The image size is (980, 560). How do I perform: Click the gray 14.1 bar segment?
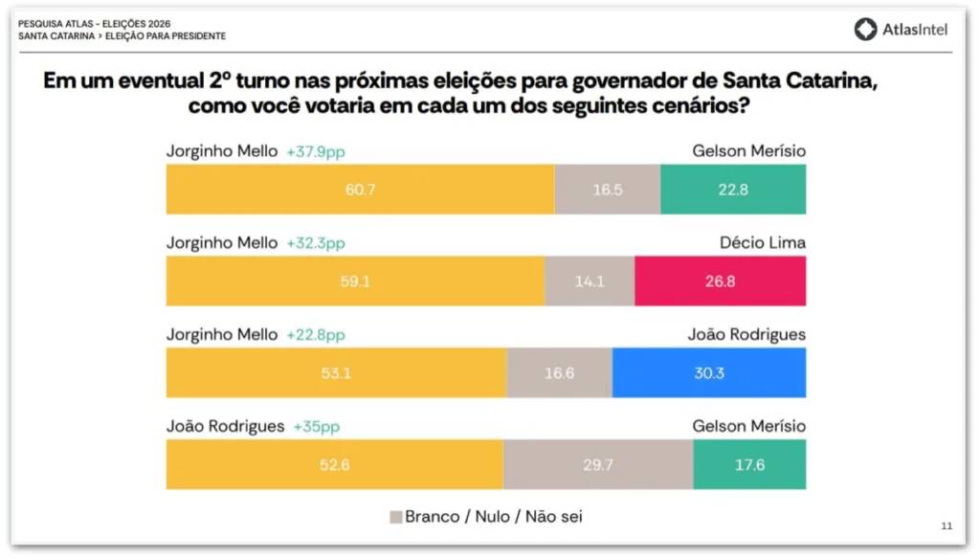[590, 281]
